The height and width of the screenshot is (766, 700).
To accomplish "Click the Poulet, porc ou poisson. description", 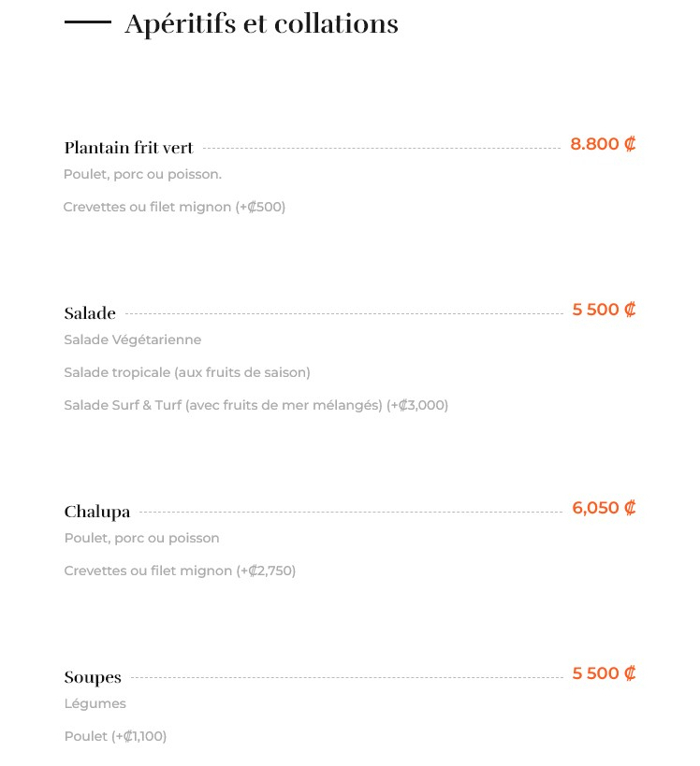I will 142,174.
